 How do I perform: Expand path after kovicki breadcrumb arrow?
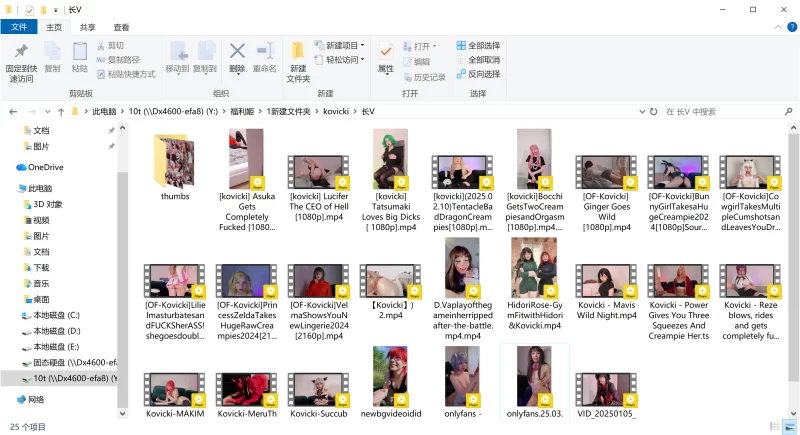[355, 112]
